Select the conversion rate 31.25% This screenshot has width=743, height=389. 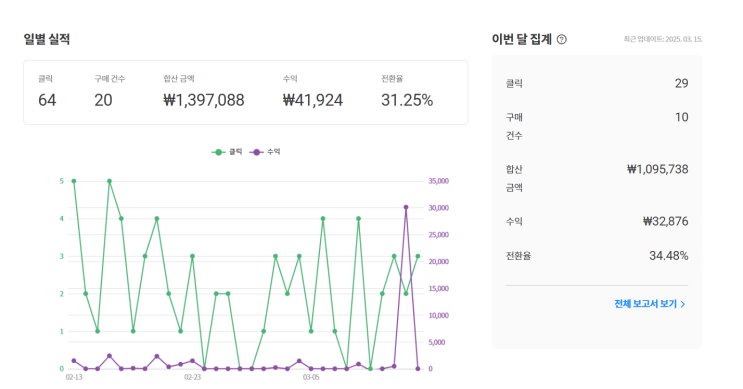point(407,100)
